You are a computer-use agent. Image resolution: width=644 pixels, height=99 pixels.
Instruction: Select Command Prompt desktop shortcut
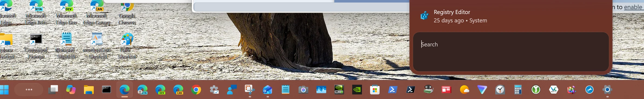(x=36, y=46)
